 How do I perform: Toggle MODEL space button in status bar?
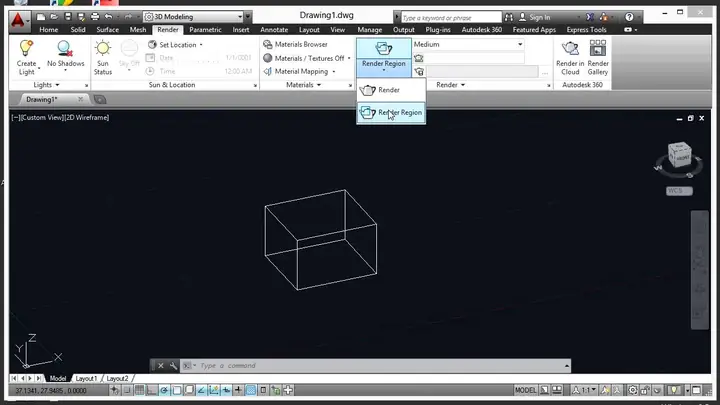point(525,390)
